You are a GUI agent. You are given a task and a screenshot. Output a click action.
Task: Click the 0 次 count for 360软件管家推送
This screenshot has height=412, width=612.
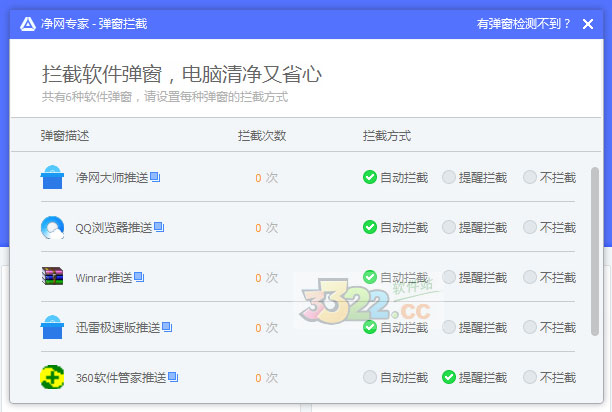click(267, 378)
